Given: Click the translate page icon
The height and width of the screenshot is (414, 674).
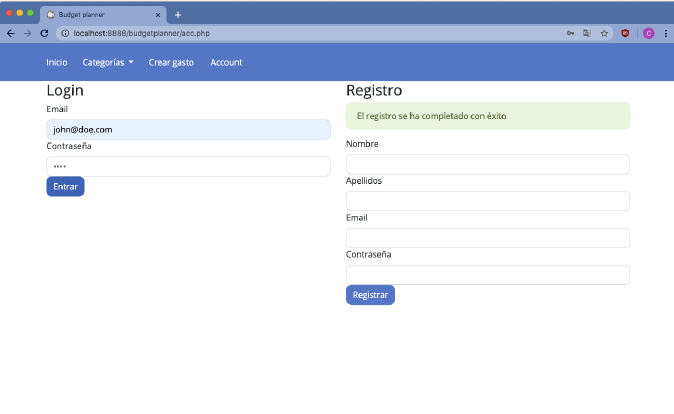Looking at the screenshot, I should (587, 33).
